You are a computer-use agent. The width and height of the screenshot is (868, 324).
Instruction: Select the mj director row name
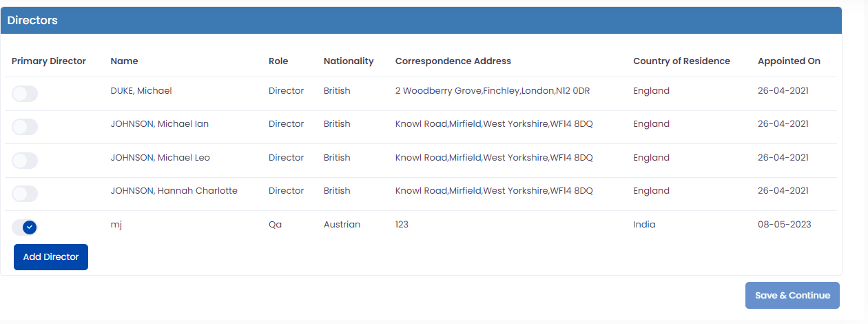point(116,225)
